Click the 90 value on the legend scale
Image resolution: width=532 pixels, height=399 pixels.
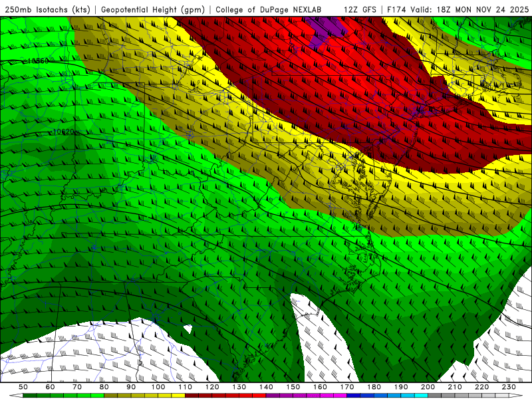click(131, 387)
